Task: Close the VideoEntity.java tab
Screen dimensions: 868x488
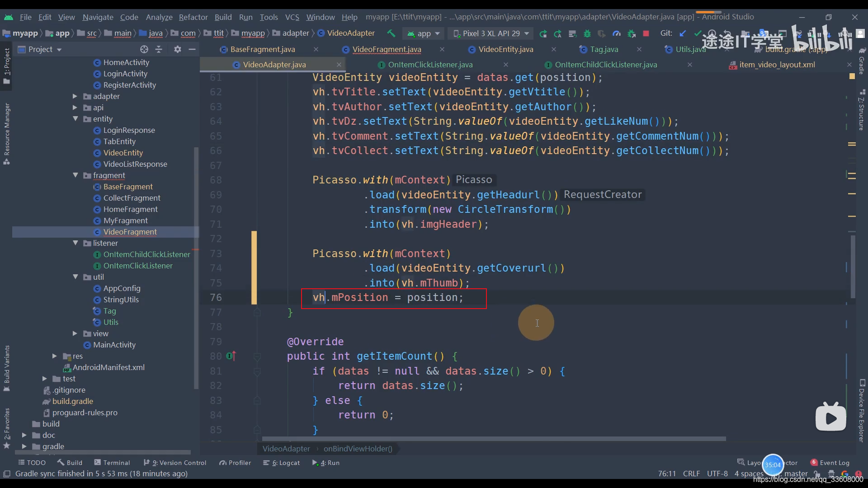Action: click(x=554, y=49)
